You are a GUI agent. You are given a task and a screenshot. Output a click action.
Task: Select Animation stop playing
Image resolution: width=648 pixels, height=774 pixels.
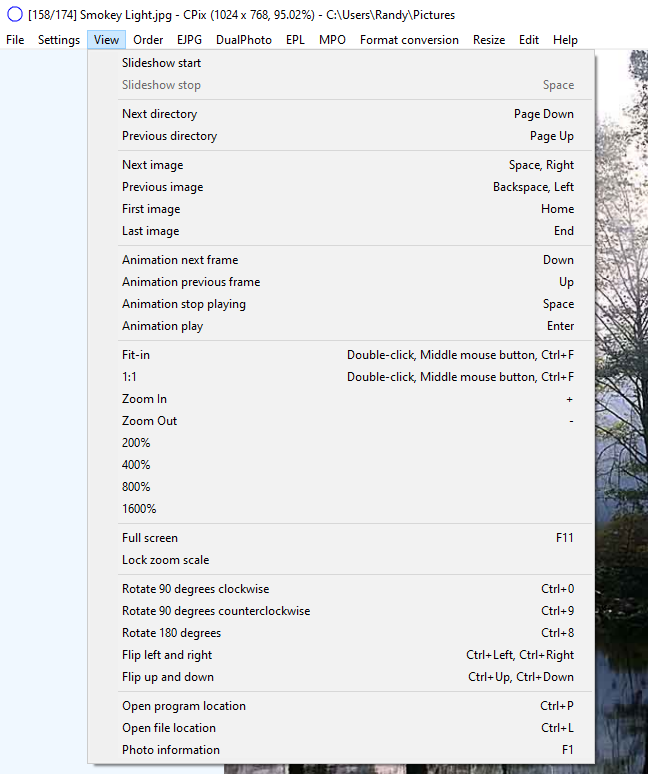pyautogui.click(x=341, y=304)
